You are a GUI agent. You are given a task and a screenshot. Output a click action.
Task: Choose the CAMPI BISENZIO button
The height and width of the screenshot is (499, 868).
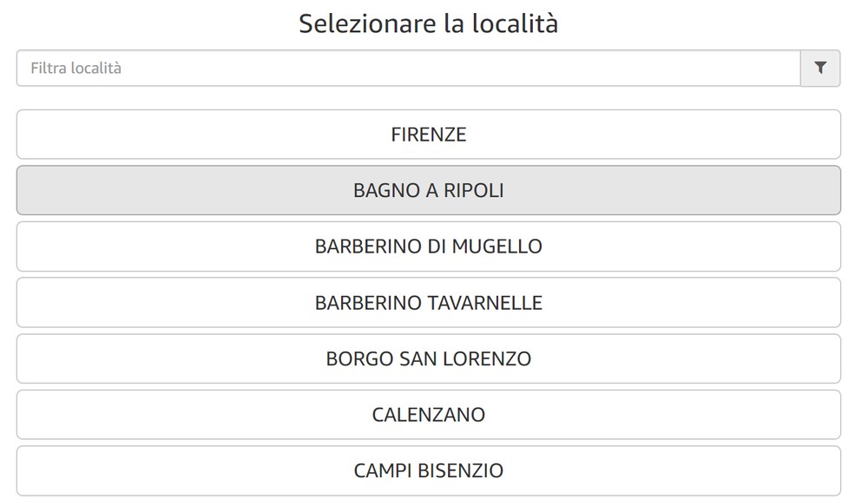pos(429,470)
